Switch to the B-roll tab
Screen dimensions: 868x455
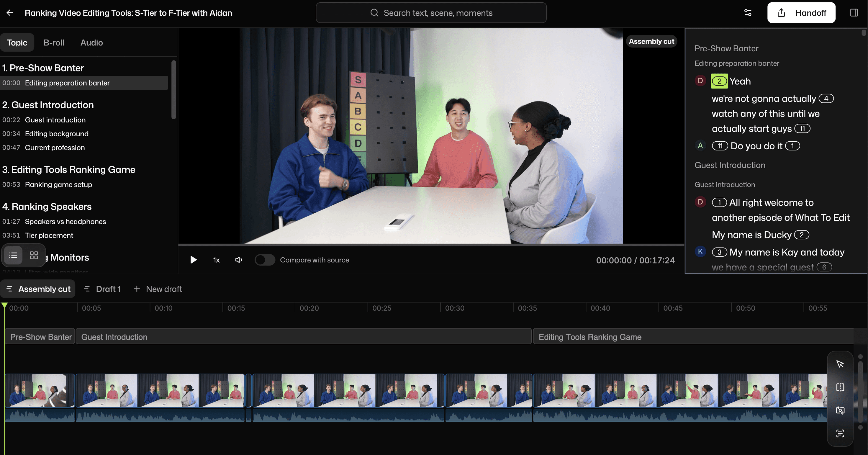[54, 42]
